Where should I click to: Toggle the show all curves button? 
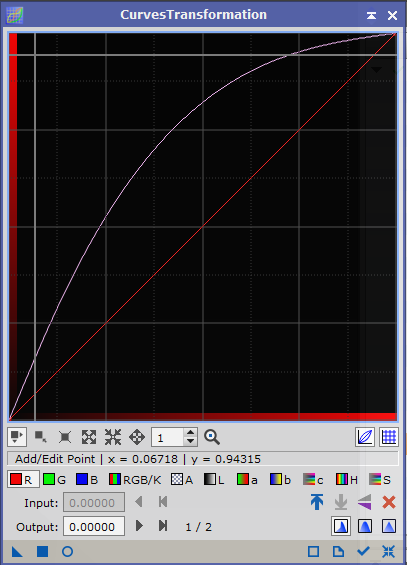tap(365, 437)
